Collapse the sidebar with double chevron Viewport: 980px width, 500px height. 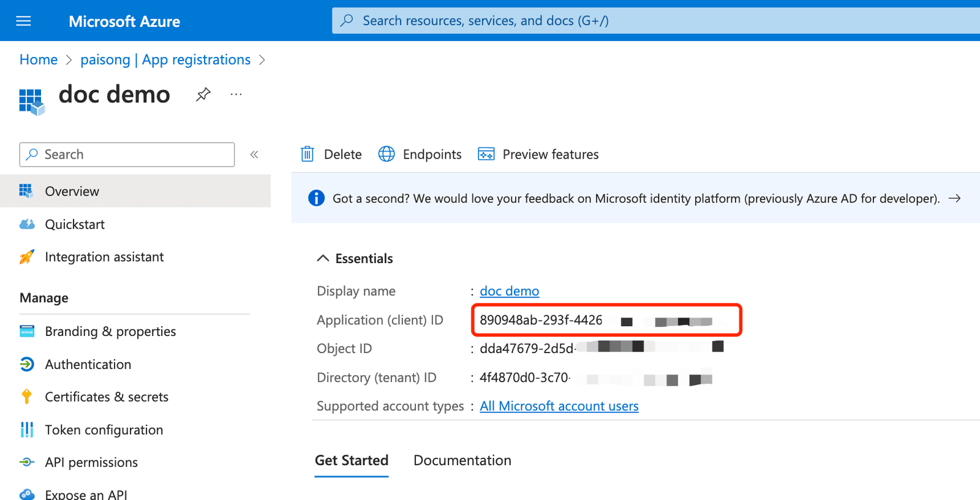[x=254, y=154]
